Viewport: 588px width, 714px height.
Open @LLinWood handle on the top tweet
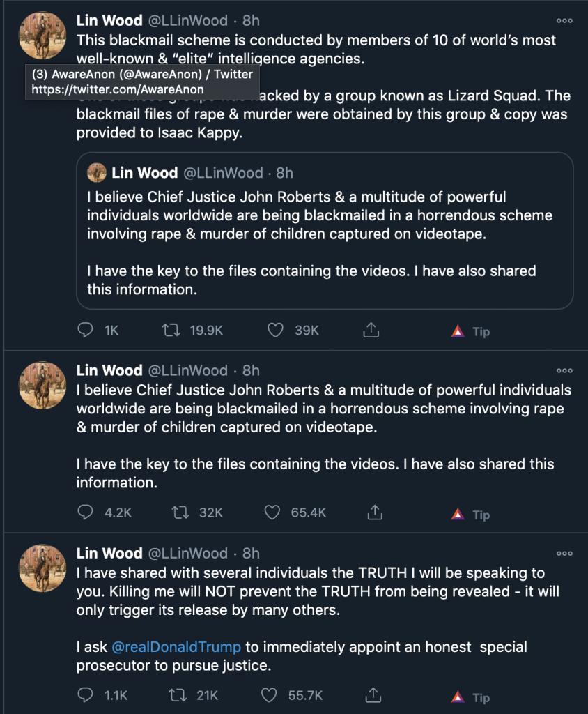pos(188,20)
